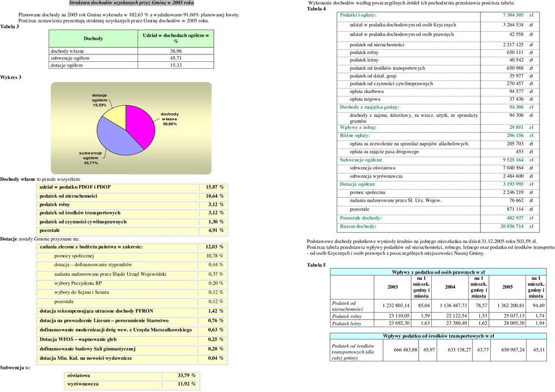Select the amount "2 484 600"
Viewport: 555px width, 392px height.
pos(513,176)
